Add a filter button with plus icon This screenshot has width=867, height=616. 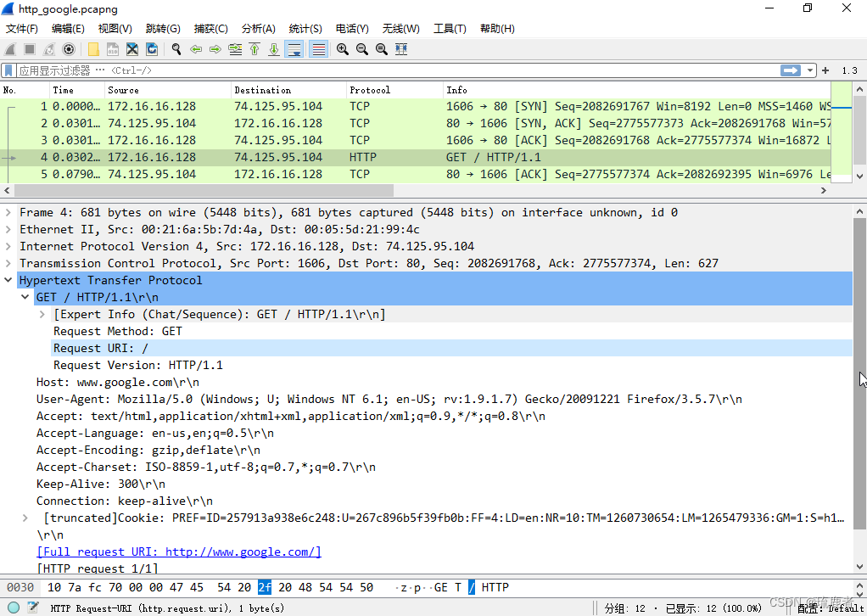[x=825, y=70]
